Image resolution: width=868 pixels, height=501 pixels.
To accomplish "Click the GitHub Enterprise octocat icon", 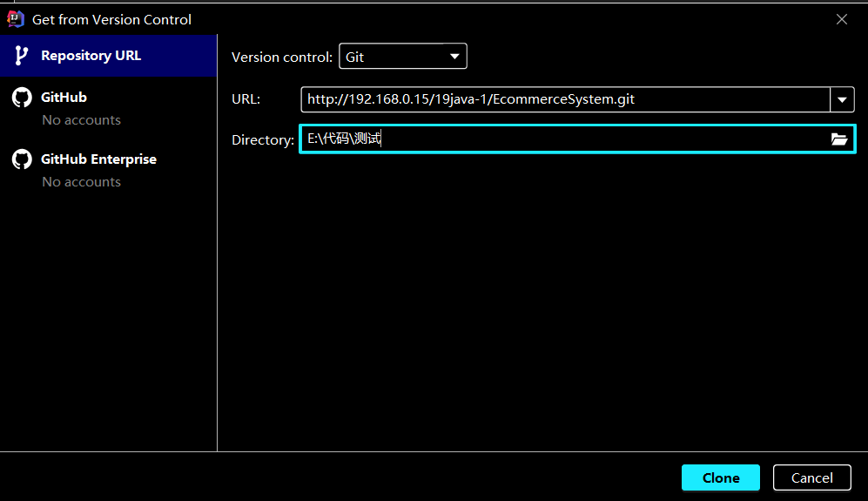I will point(22,159).
